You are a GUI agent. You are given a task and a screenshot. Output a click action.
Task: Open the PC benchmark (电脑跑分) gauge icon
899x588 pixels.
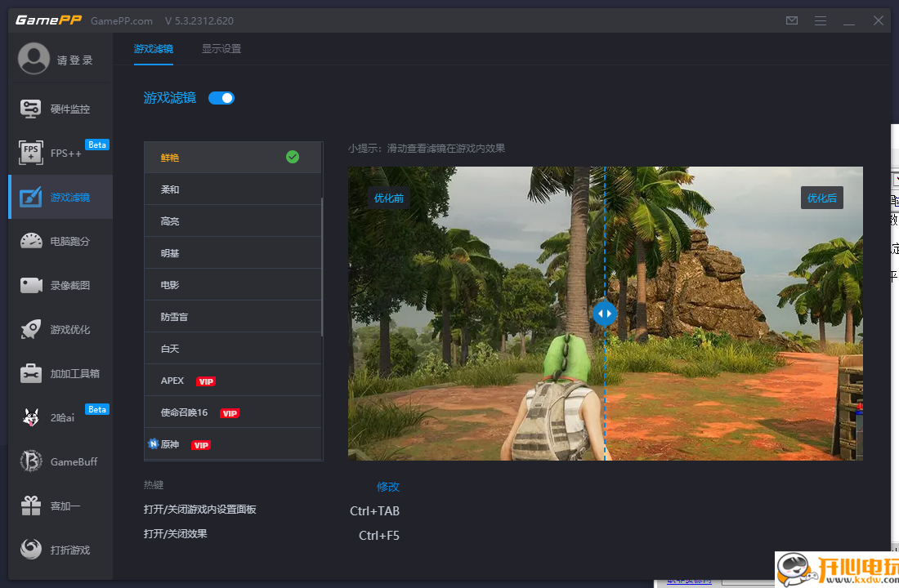[31, 241]
